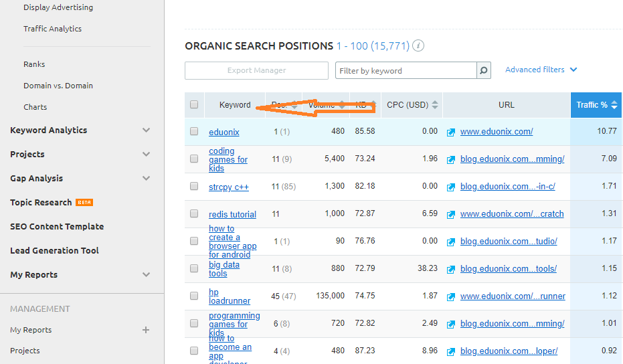The width and height of the screenshot is (623, 364).
Task: Open external link icon in browser app for android row
Action: (x=450, y=242)
